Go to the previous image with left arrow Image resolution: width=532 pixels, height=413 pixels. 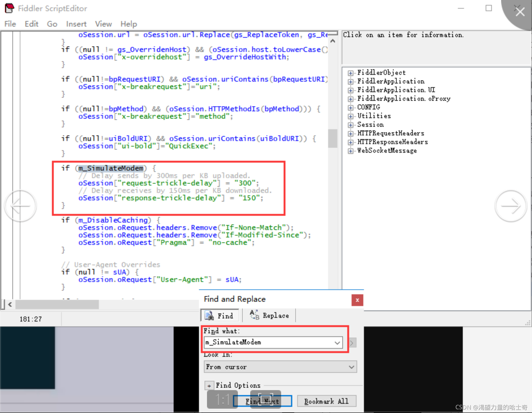pos(21,206)
